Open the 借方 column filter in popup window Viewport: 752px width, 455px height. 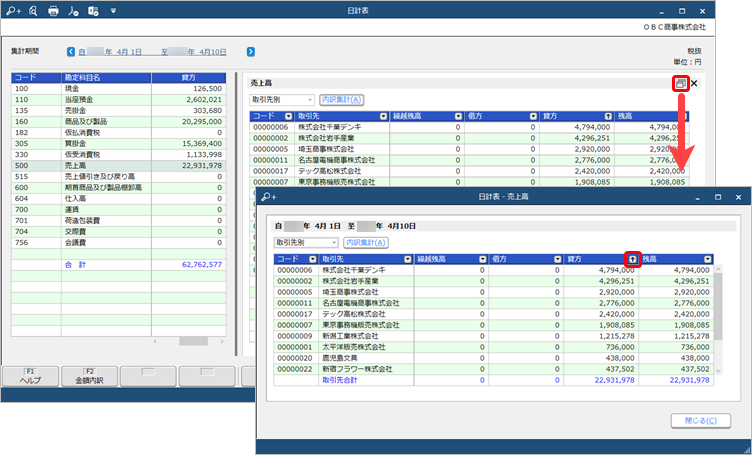coord(557,259)
